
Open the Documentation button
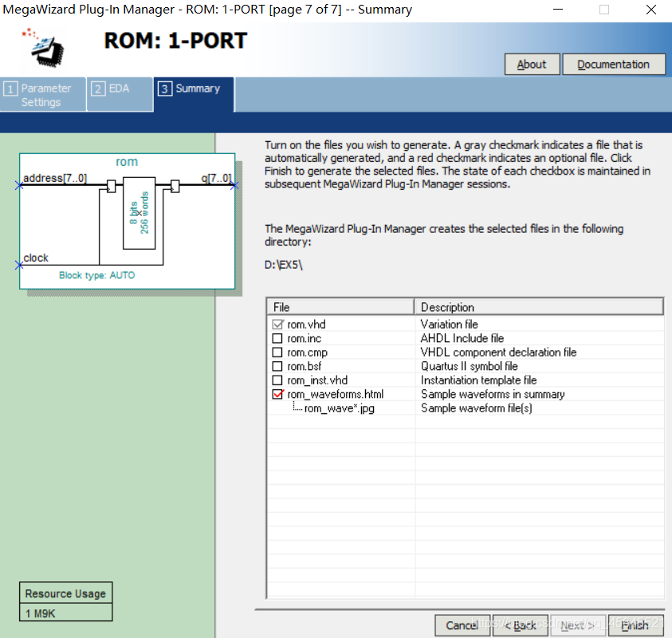pyautogui.click(x=613, y=65)
